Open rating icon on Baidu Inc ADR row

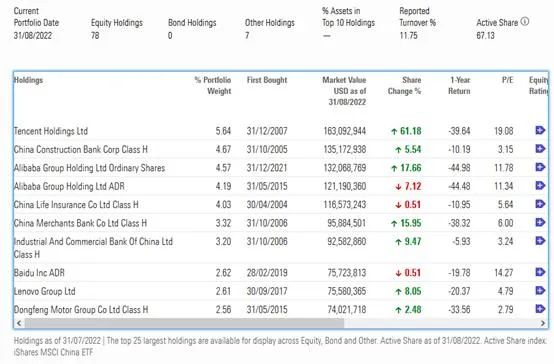[x=540, y=272]
